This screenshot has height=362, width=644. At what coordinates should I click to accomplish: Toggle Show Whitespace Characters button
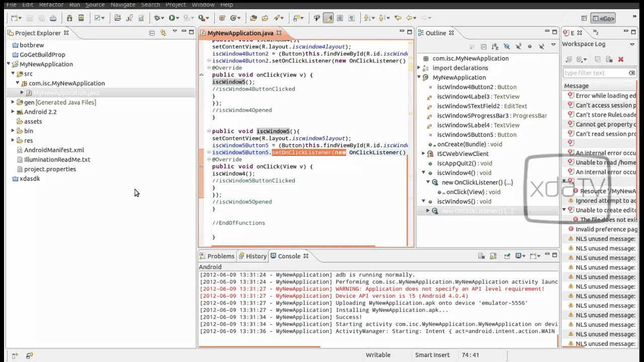pos(351,18)
